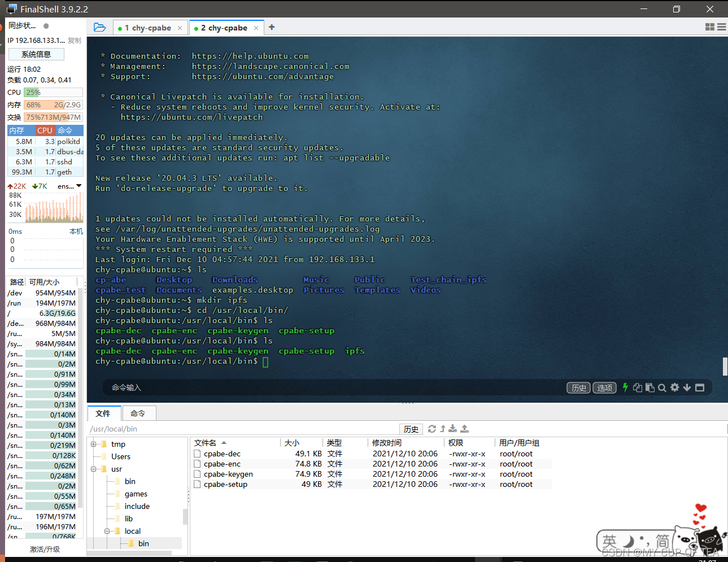This screenshot has height=562, width=728.
Task: Click the 大小 column header
Action: [x=302, y=443]
